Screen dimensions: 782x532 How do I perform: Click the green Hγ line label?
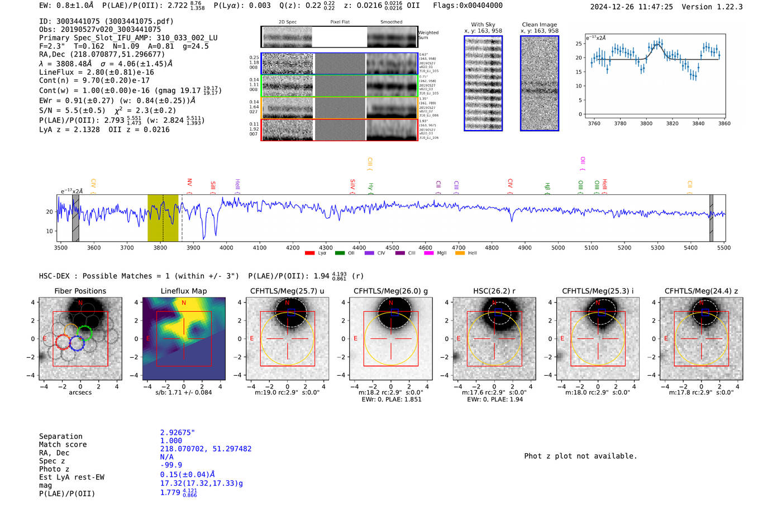(x=370, y=188)
